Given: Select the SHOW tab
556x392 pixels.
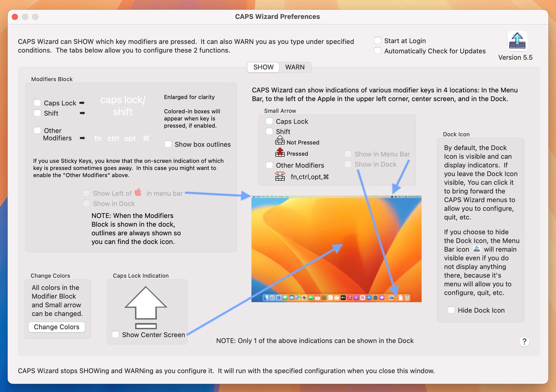Looking at the screenshot, I should (x=263, y=67).
